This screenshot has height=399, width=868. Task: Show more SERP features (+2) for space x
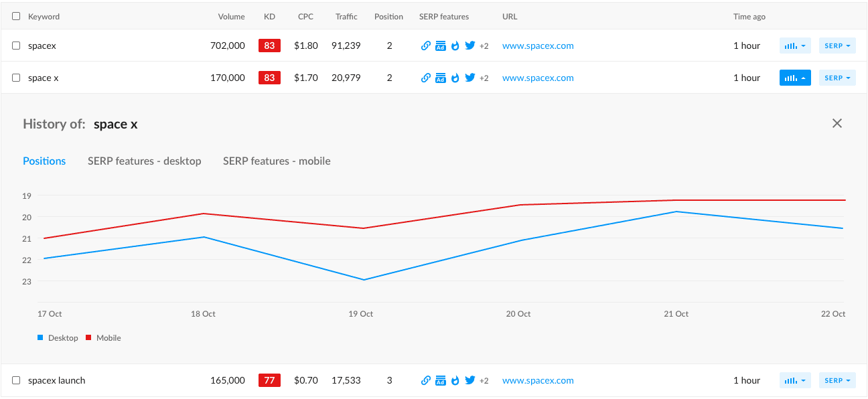pos(484,78)
